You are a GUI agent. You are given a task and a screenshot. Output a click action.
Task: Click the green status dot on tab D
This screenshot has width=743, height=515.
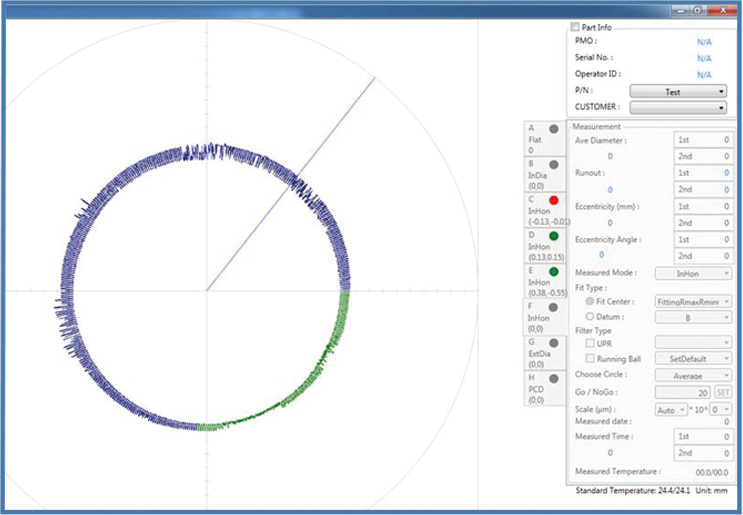click(554, 236)
